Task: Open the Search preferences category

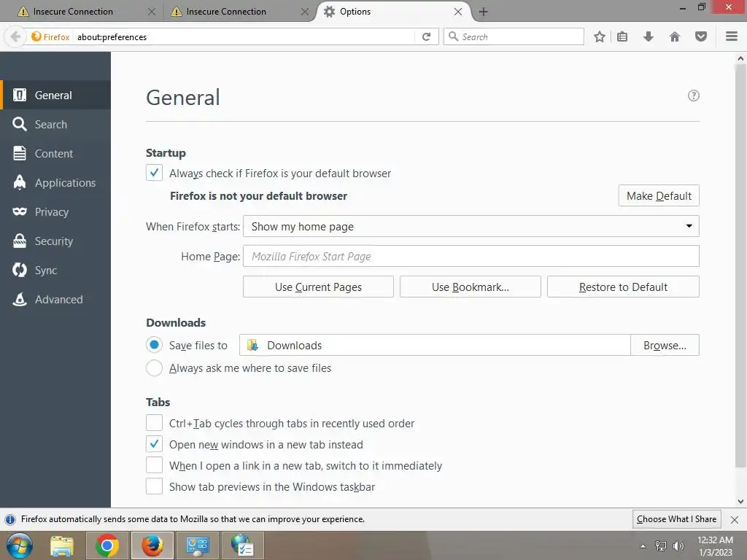Action: coord(55,124)
